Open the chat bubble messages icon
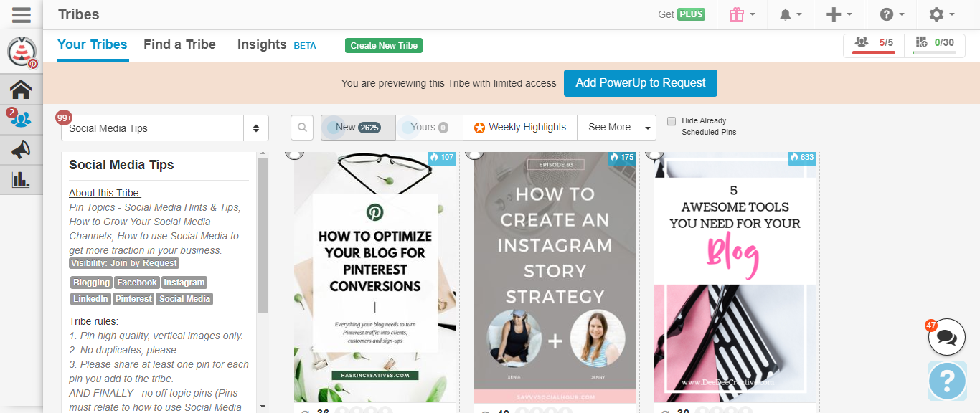Screen dimensions: 980x413 (x=946, y=338)
